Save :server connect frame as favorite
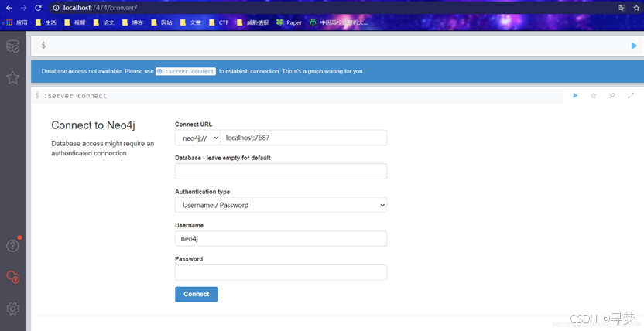The height and width of the screenshot is (331, 644). coord(594,96)
